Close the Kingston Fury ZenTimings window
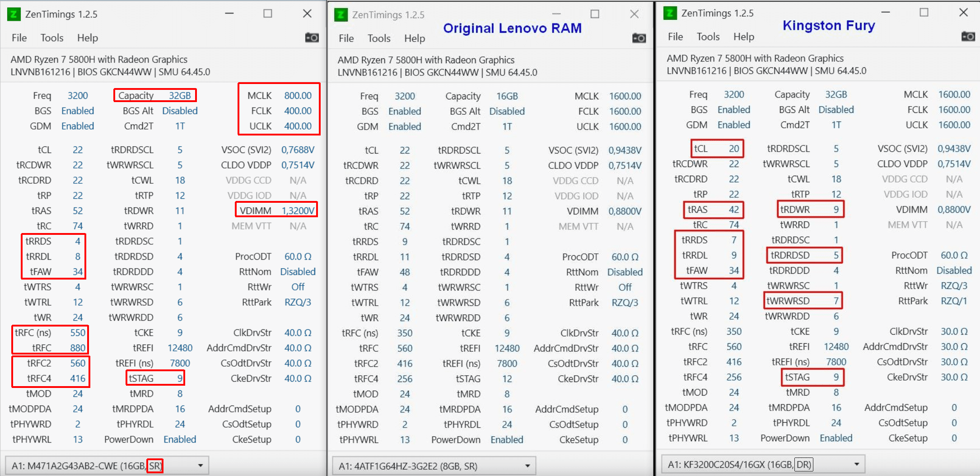980x476 pixels. [x=963, y=12]
